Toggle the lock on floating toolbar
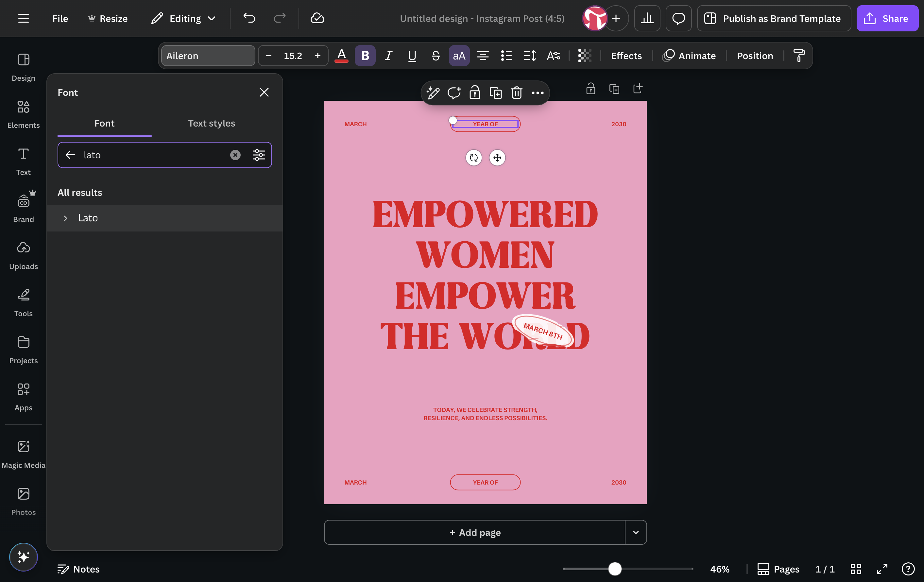 tap(475, 93)
